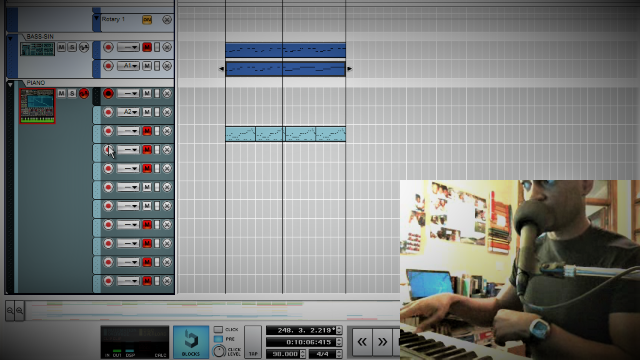Open first BASS-SIN lane dropdown
640x360 pixels.
pyautogui.click(x=128, y=47)
